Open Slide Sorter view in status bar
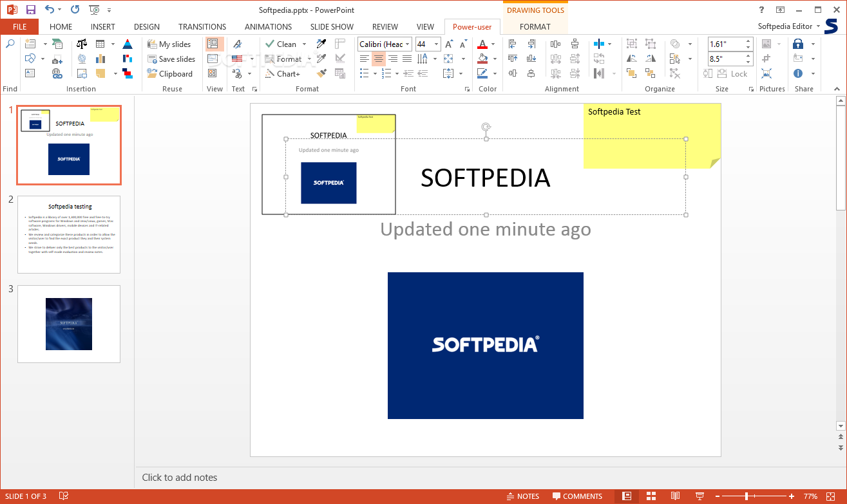Image resolution: width=847 pixels, height=504 pixels. click(x=651, y=496)
